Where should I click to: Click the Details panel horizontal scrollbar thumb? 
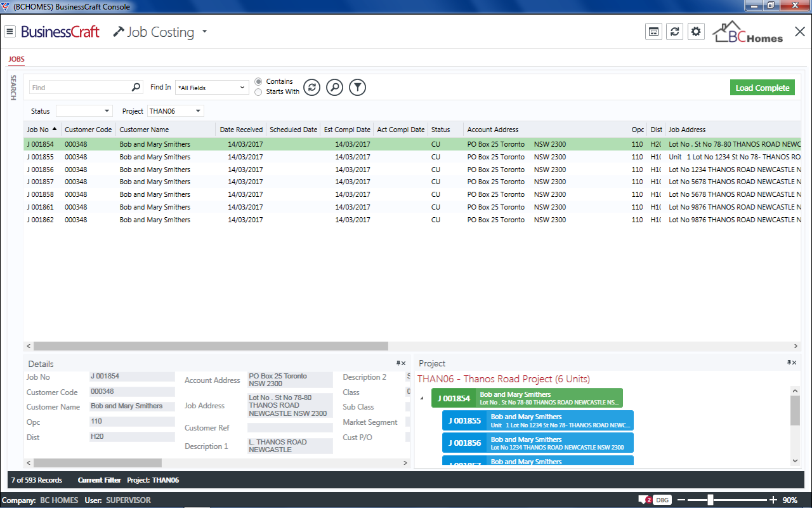tap(98, 463)
